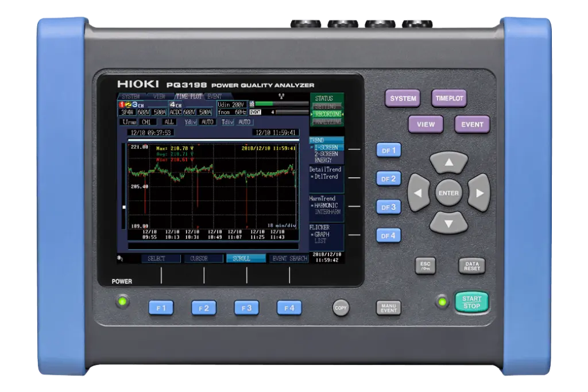
Task: Click the MANU EVENT key
Action: pos(389,308)
